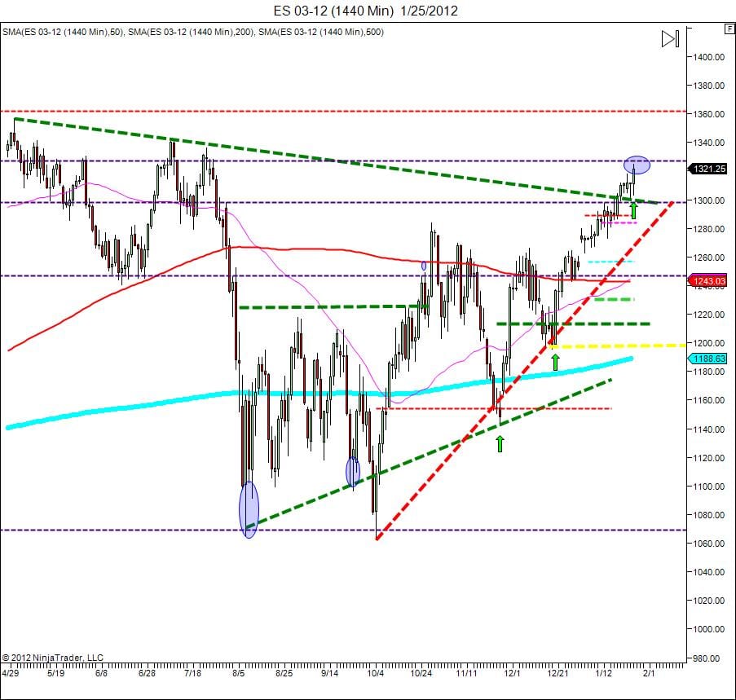736x700 pixels.
Task: Click the NinjaTrader copyright link
Action: coord(53,655)
